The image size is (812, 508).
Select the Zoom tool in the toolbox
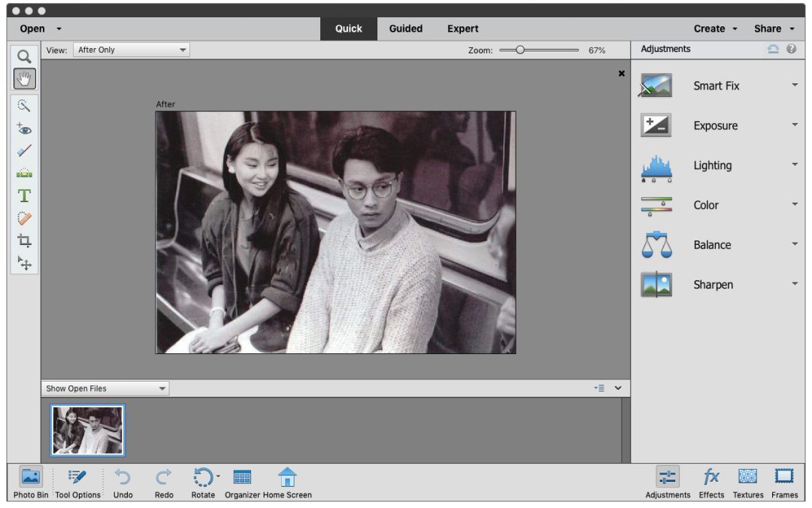tap(24, 56)
